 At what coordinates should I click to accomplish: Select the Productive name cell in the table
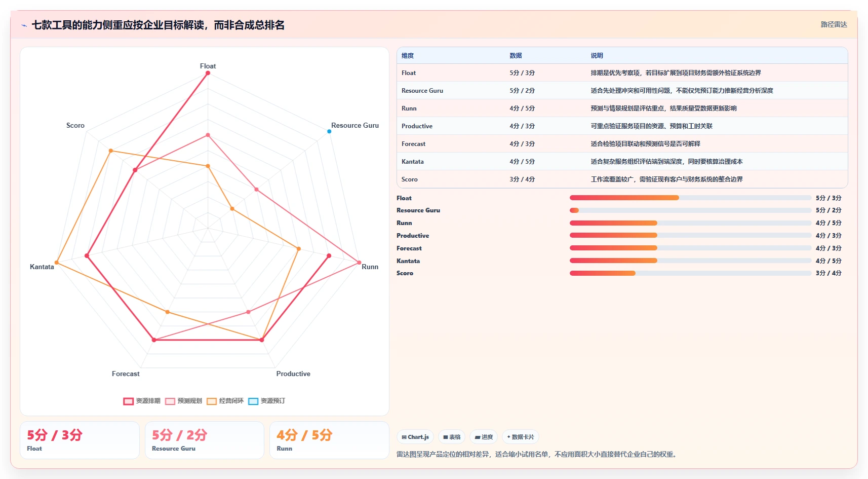417,126
